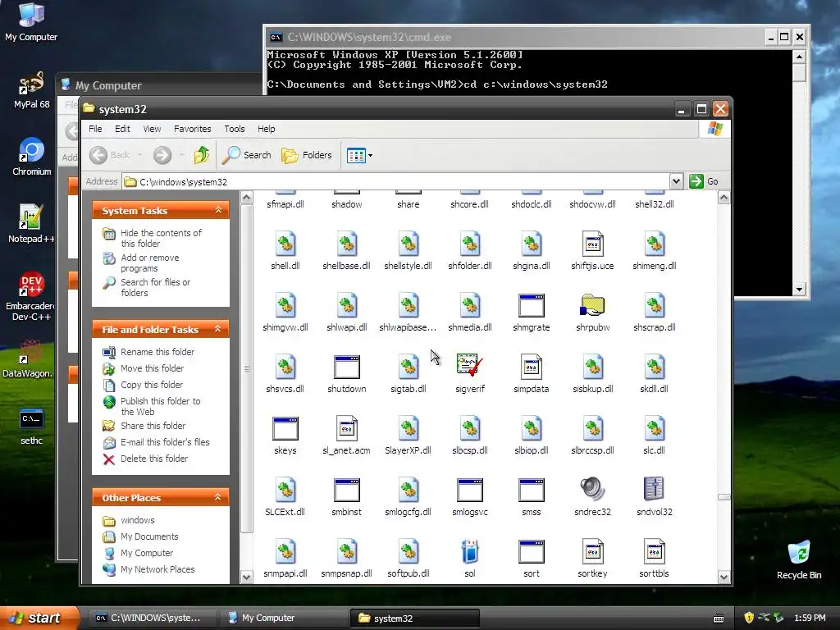Click cmd window scrollbar down arrow
Screen dimensions: 840x630
[799, 290]
